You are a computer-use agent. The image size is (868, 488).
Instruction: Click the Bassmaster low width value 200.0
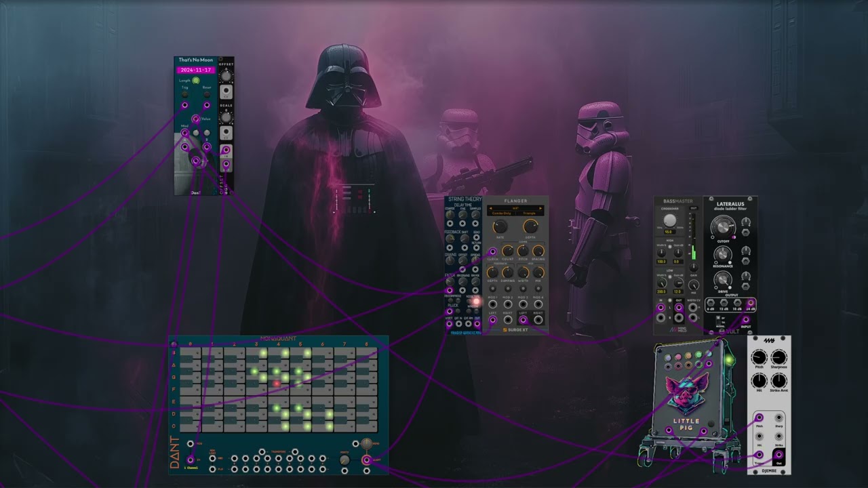[x=660, y=291]
